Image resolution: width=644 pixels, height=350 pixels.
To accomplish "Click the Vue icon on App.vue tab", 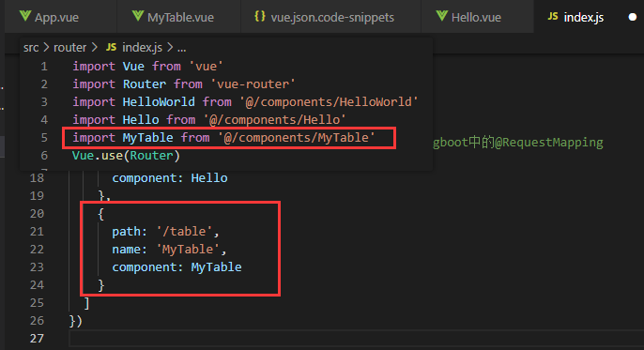I will 25,16.
